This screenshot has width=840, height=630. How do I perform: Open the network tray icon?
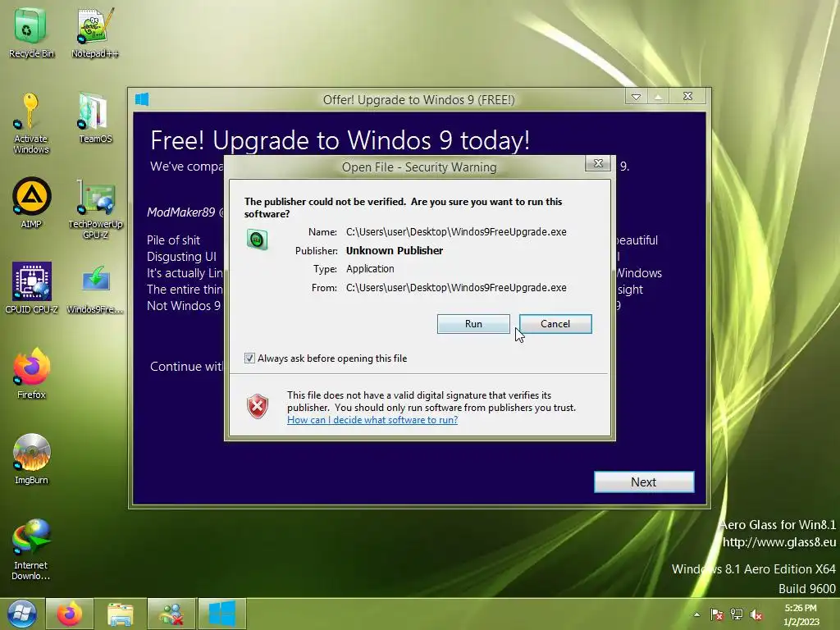click(737, 614)
